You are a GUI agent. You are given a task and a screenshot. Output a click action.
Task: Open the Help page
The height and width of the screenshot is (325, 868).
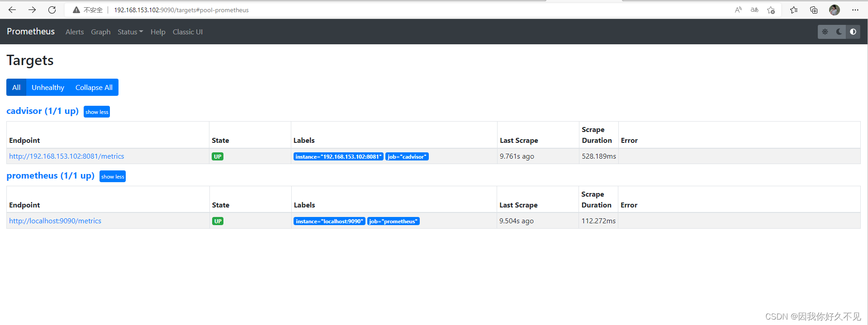(158, 32)
